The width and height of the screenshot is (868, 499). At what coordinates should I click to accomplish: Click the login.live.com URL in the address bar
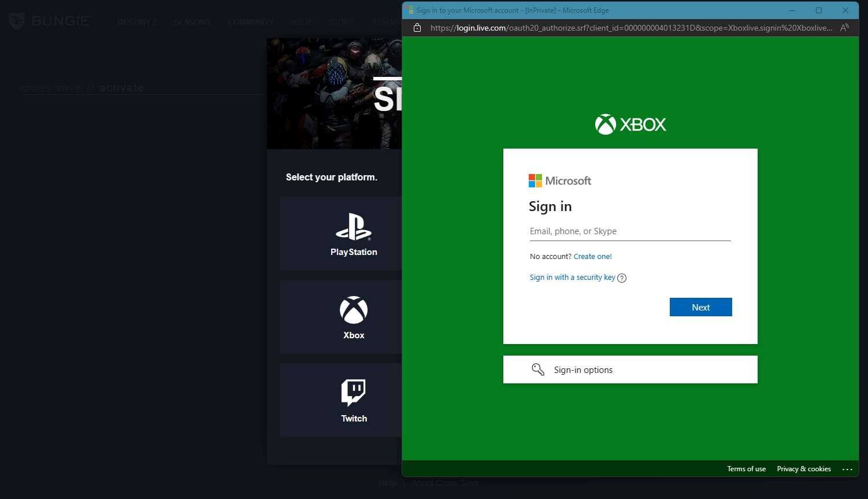pyautogui.click(x=632, y=28)
